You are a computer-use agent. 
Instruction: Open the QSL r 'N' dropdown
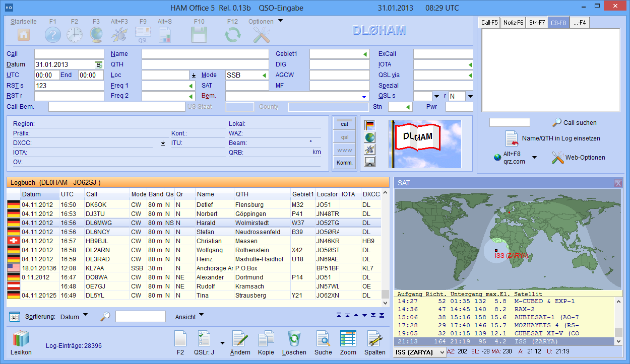pos(470,96)
